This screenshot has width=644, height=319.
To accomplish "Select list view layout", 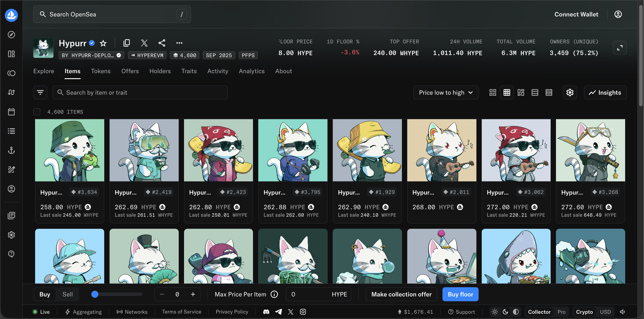I will click(535, 92).
